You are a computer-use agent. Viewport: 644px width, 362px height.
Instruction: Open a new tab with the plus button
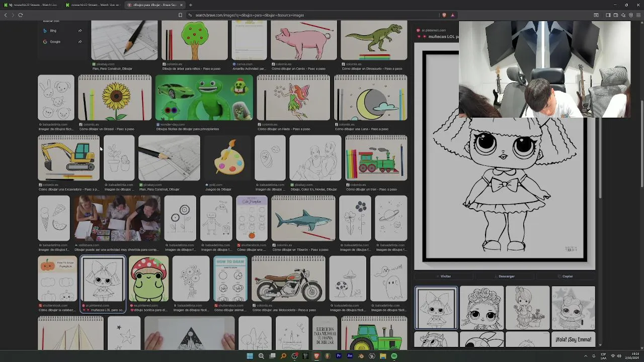[190, 5]
